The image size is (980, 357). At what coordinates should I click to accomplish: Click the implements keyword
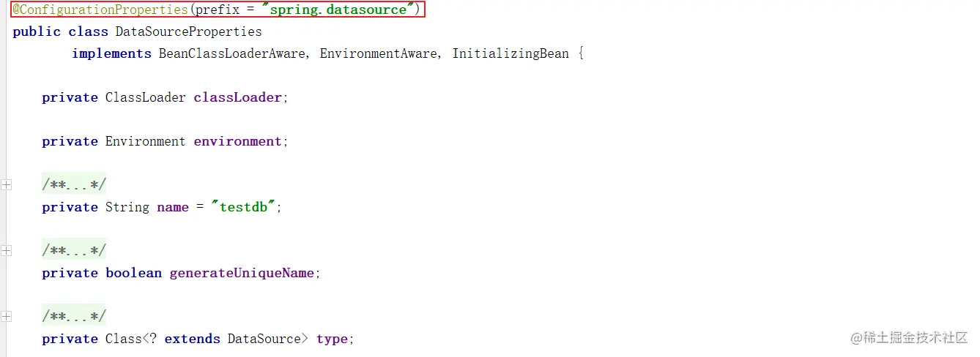tap(111, 53)
